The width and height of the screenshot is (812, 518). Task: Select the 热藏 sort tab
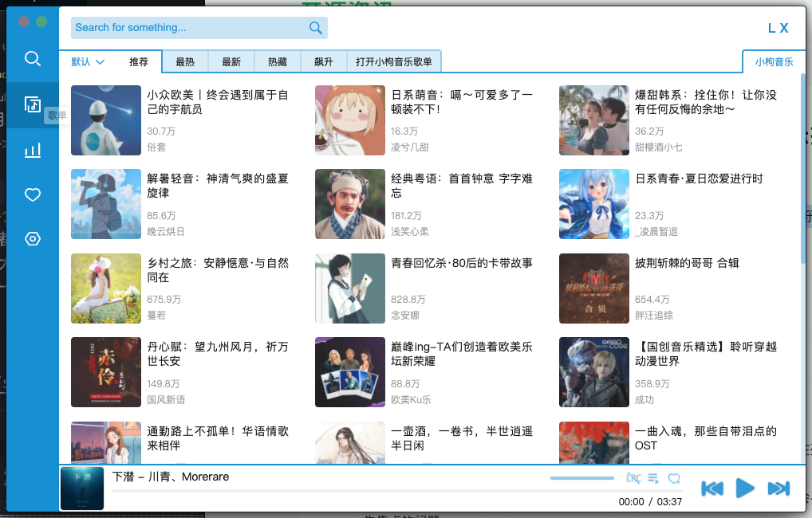click(277, 62)
